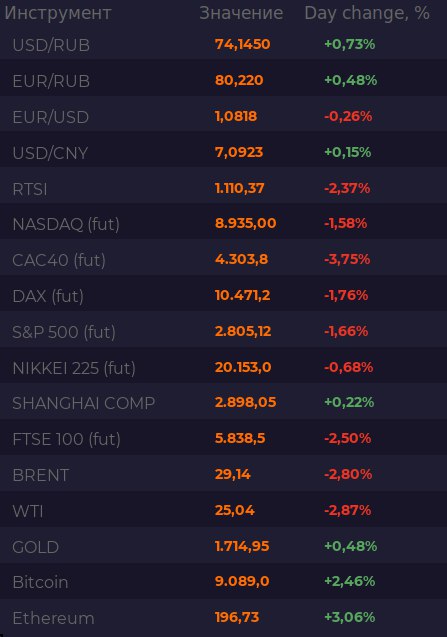
Task: Click the BRENT oil instrument
Action: coord(41,475)
